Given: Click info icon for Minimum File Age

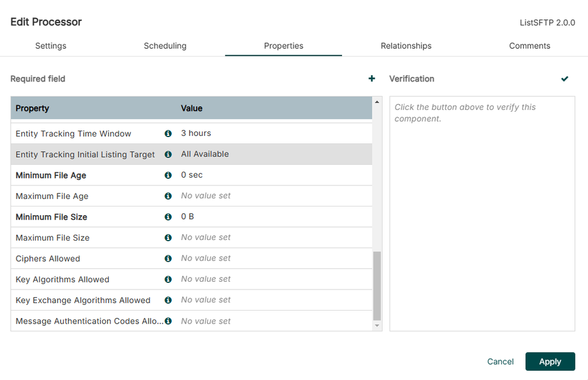Looking at the screenshot, I should pos(168,175).
